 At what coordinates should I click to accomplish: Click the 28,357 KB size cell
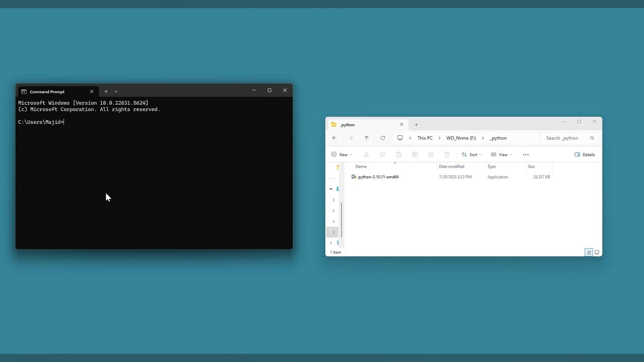(541, 177)
